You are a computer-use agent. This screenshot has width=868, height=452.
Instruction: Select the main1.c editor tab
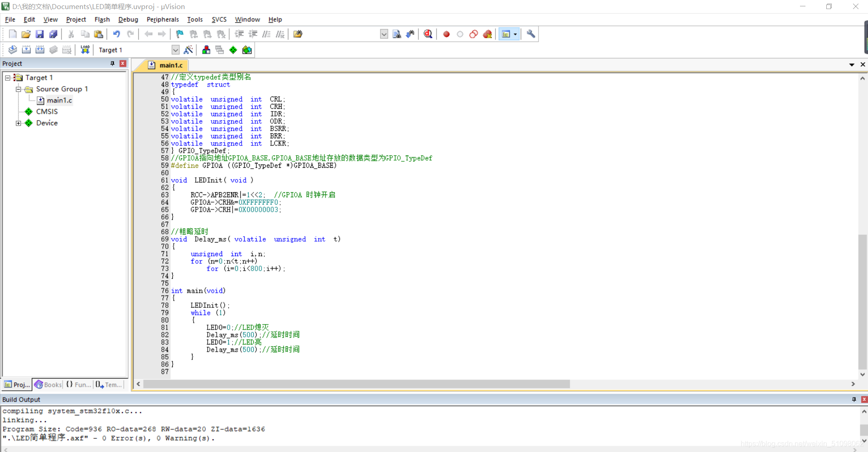pos(165,65)
